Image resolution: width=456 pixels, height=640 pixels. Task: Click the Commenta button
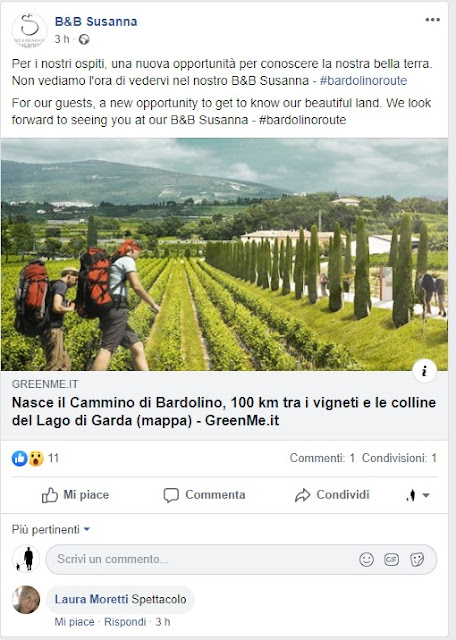[x=205, y=495]
